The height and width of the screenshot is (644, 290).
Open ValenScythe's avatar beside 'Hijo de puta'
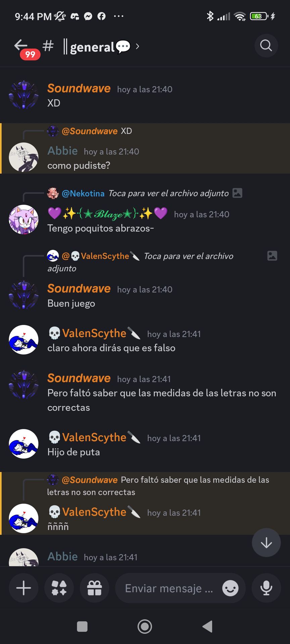coord(23,444)
